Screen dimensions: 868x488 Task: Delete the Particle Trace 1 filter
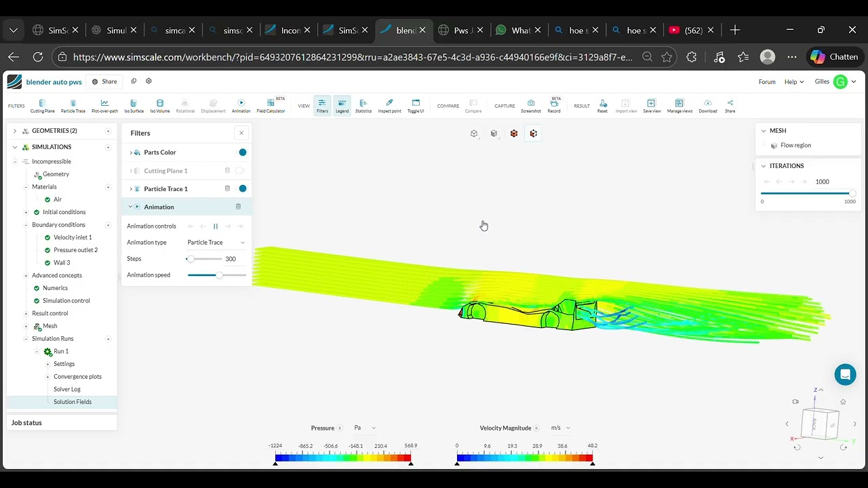click(x=227, y=188)
